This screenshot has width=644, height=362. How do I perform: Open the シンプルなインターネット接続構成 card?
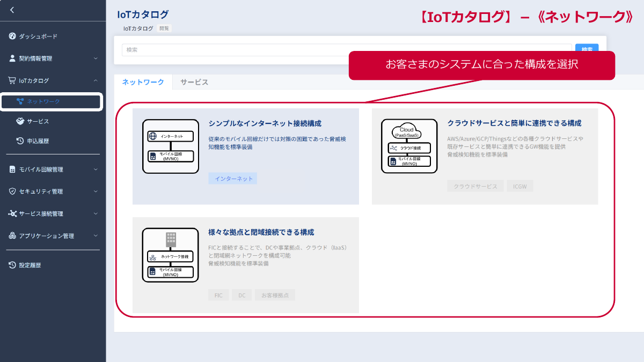[245, 156]
